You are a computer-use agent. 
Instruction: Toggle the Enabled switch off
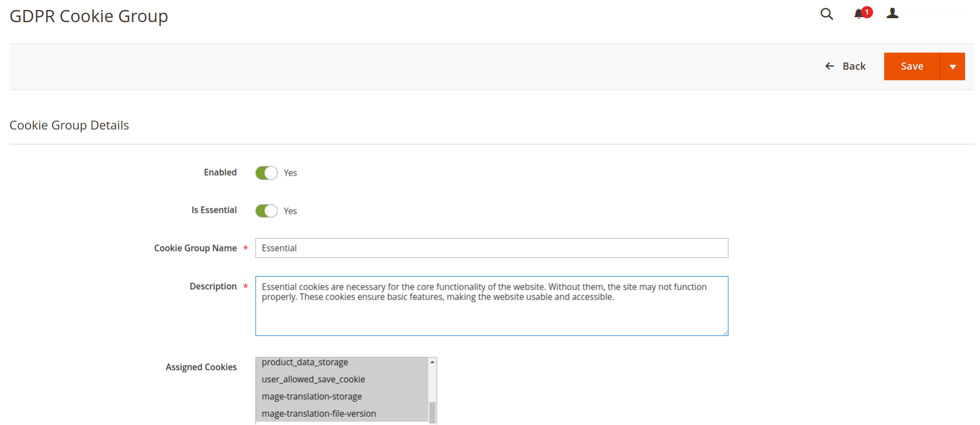click(266, 173)
